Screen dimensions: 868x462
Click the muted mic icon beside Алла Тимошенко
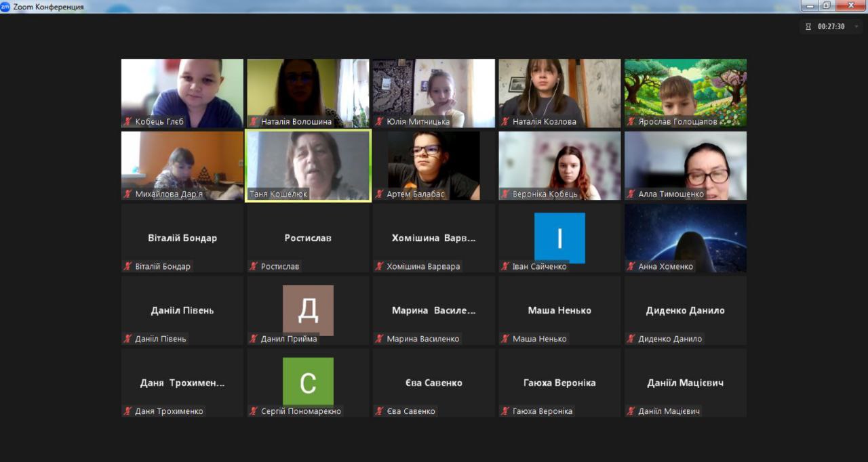pos(631,194)
